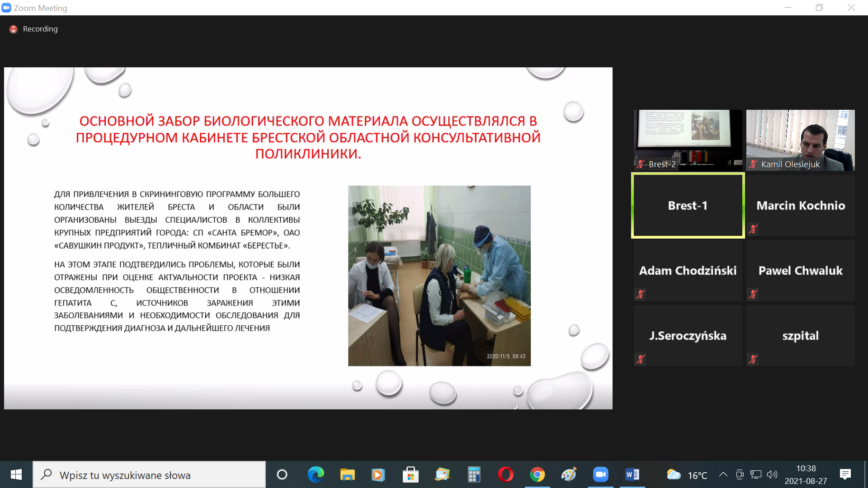Open the volume control in tray
This screenshot has height=488, width=868.
click(x=772, y=474)
